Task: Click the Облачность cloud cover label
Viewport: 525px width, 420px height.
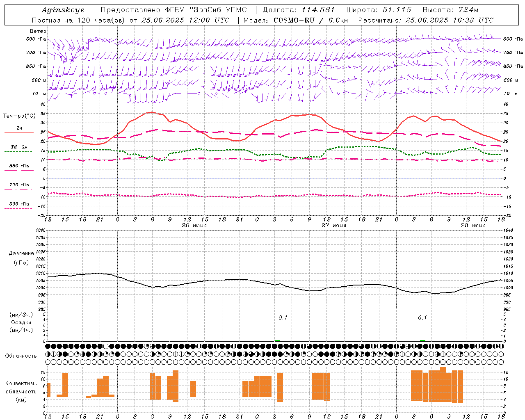Action: click(21, 356)
